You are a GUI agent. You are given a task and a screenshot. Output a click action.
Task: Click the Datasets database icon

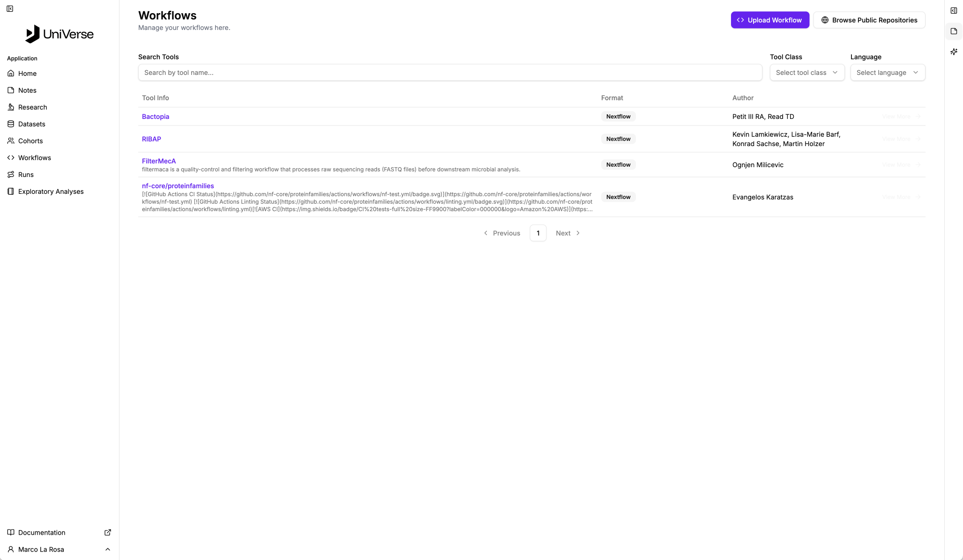click(11, 124)
